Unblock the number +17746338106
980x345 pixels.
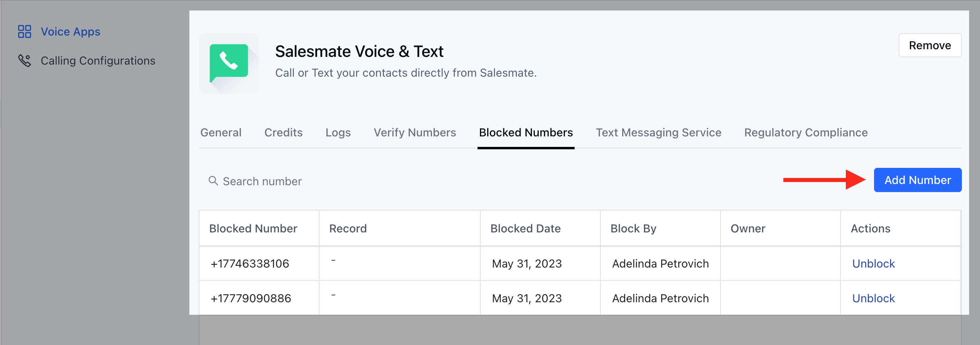coord(873,263)
